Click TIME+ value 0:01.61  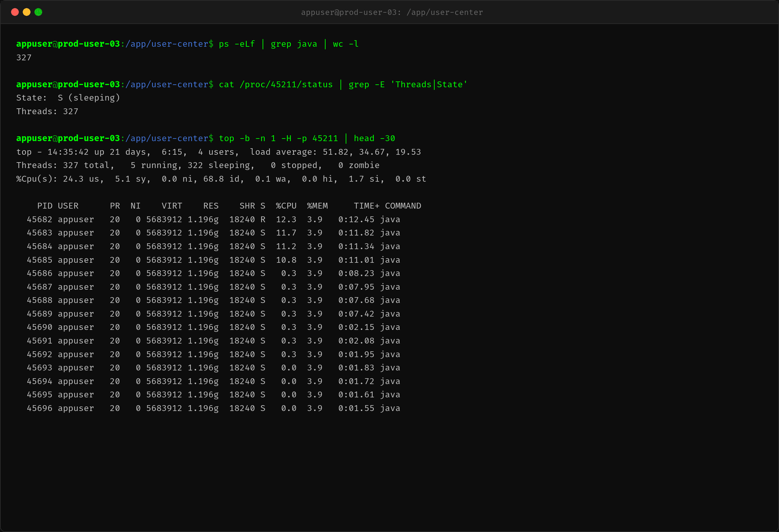coord(356,395)
